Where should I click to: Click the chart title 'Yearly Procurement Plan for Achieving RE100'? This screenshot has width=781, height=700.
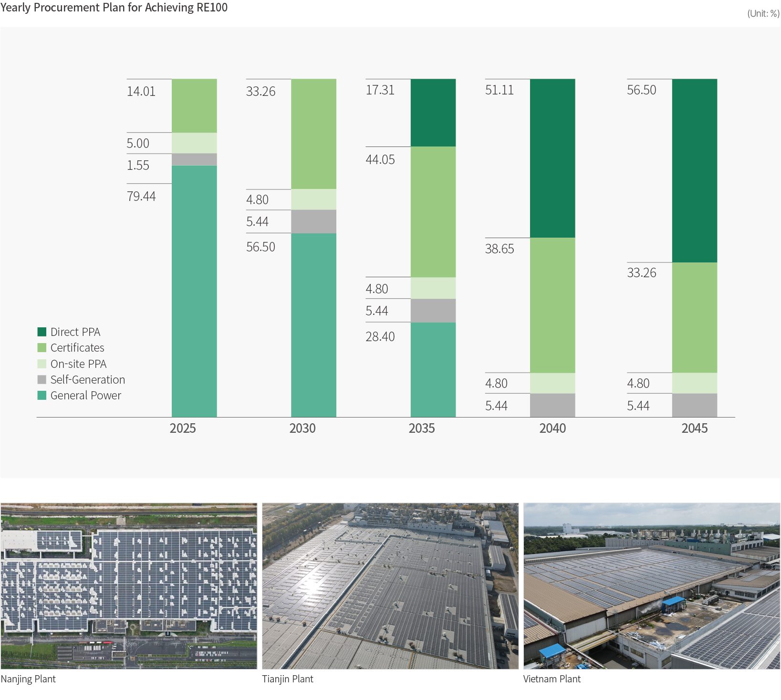pos(114,8)
